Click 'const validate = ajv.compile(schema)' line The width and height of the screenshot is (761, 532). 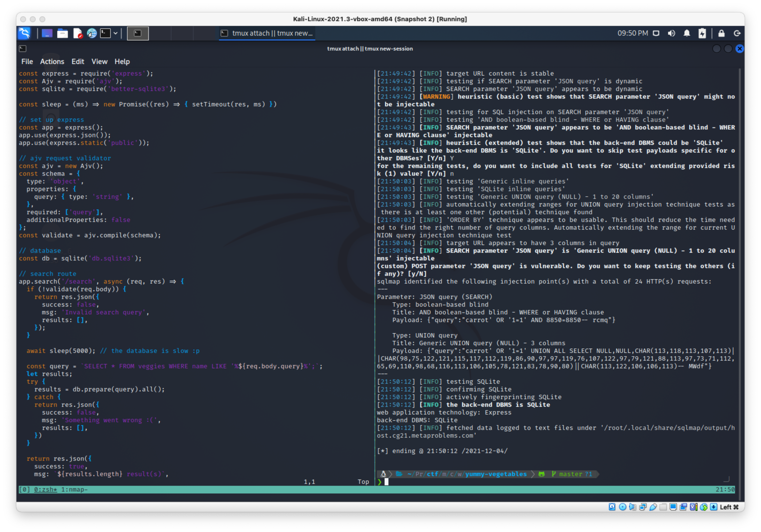point(90,235)
